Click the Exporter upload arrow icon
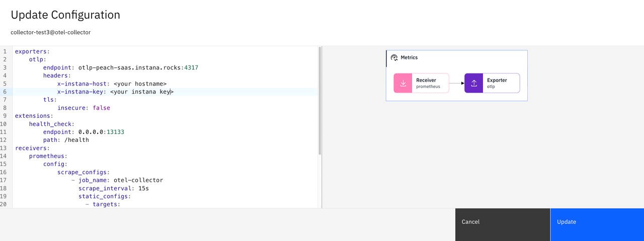 point(474,83)
